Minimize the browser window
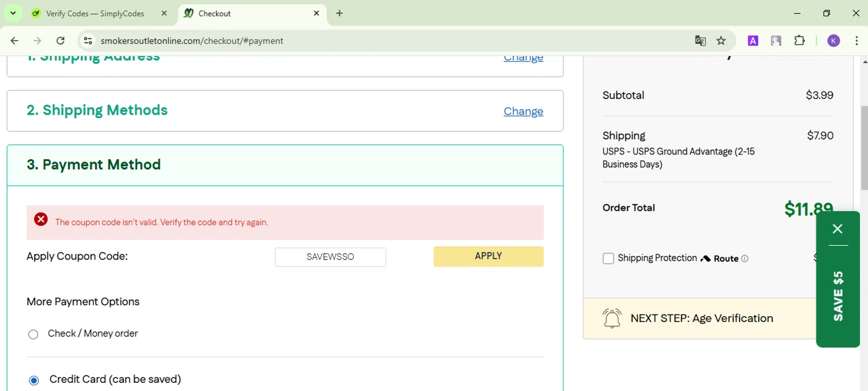Screen dimensions: 868x391 tap(797, 13)
